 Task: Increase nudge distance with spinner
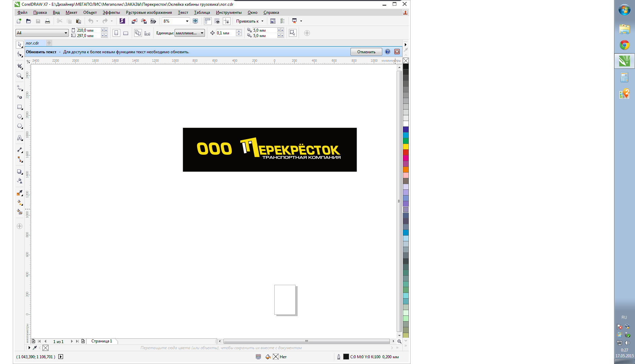239,31
